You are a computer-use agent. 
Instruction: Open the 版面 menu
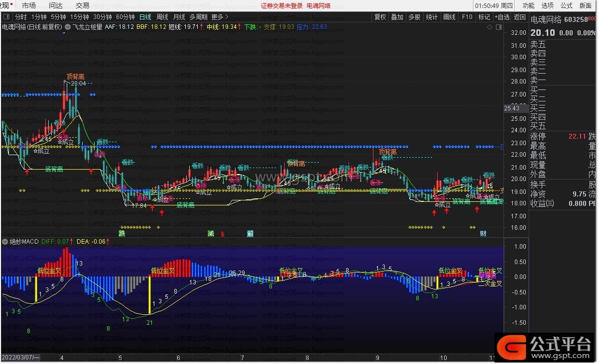pyautogui.click(x=586, y=5)
